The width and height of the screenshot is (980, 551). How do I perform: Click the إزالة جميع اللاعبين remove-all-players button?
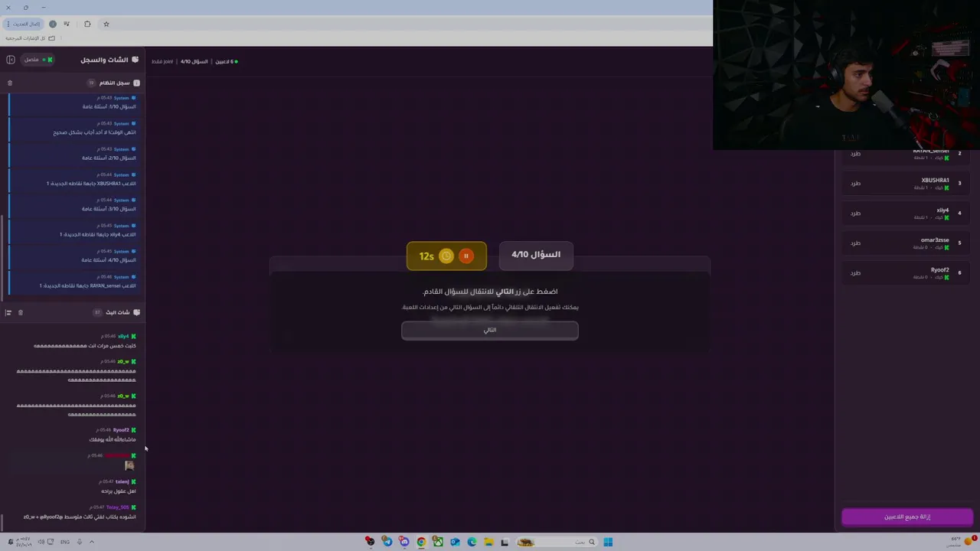[907, 517]
